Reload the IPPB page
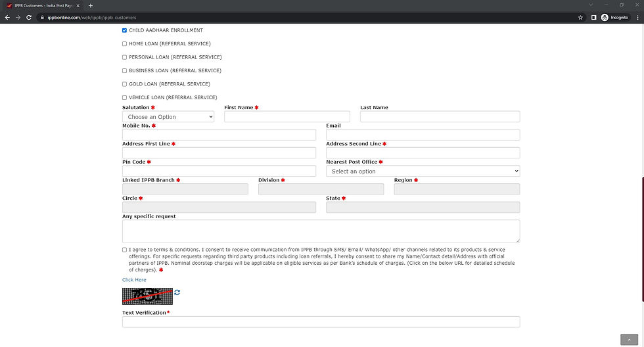This screenshot has height=347, width=644. 29,18
